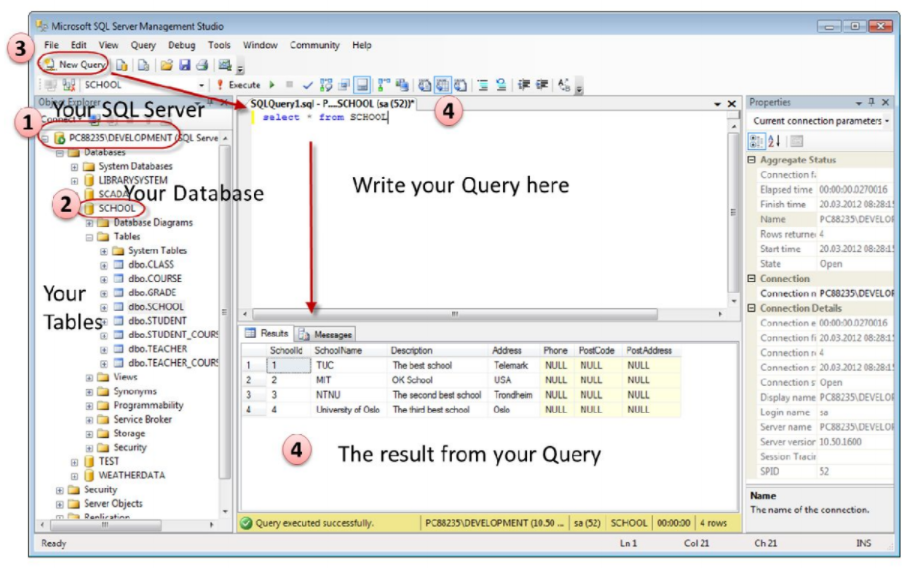Close the SQLQuery1.sql query tab
Viewport: 918px width, 568px height.
(731, 104)
